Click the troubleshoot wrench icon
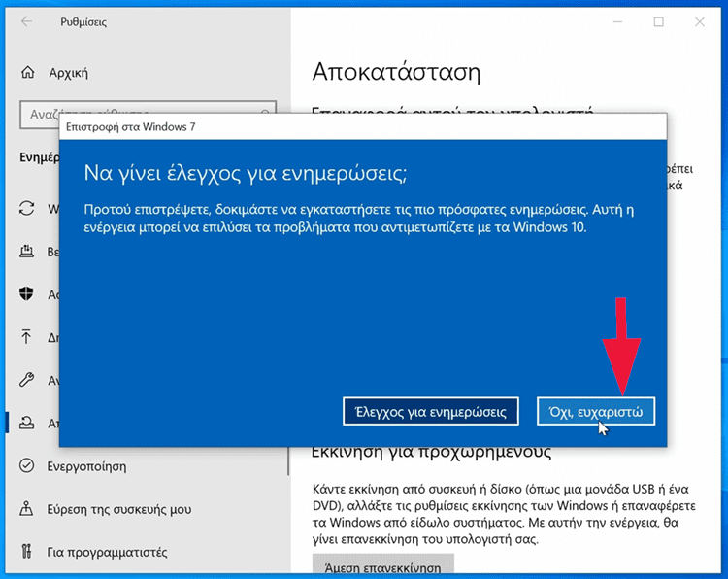Viewport: 728px width, 579px height. click(26, 380)
